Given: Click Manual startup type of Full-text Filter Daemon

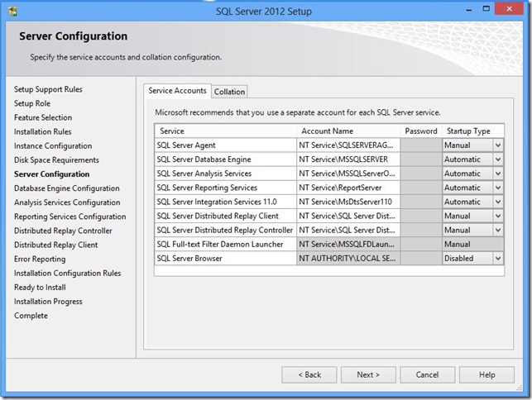Looking at the screenshot, I should [473, 244].
